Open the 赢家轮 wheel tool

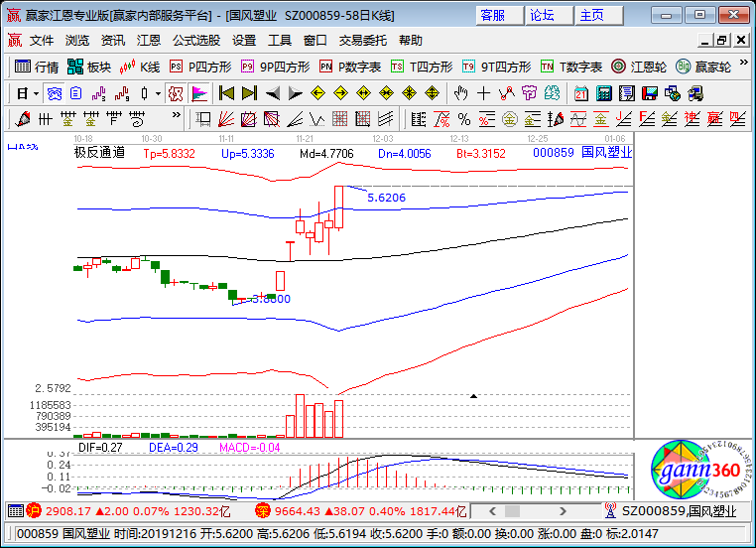(x=703, y=67)
